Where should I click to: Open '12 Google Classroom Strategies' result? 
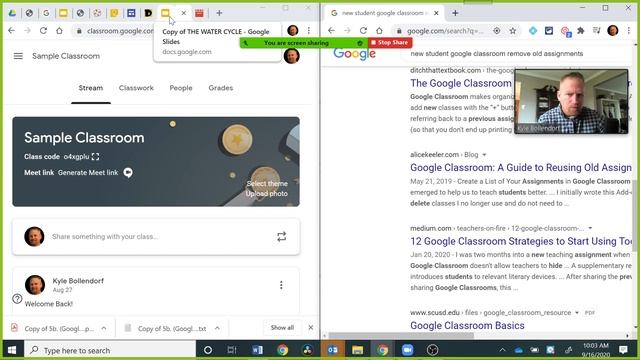[x=521, y=241]
